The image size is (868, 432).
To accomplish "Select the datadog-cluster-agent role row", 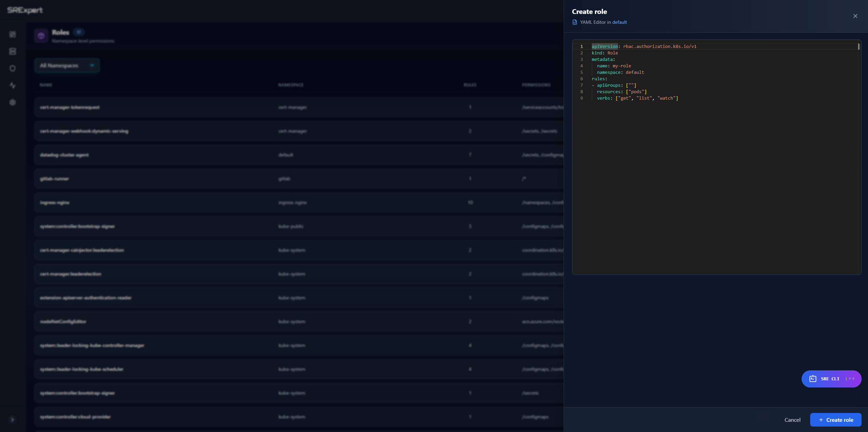I will coord(238,155).
